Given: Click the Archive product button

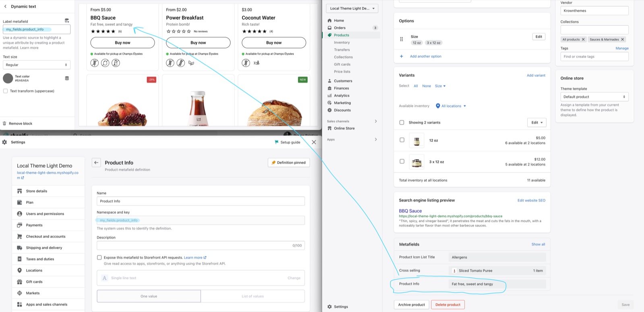Looking at the screenshot, I should [411, 305].
